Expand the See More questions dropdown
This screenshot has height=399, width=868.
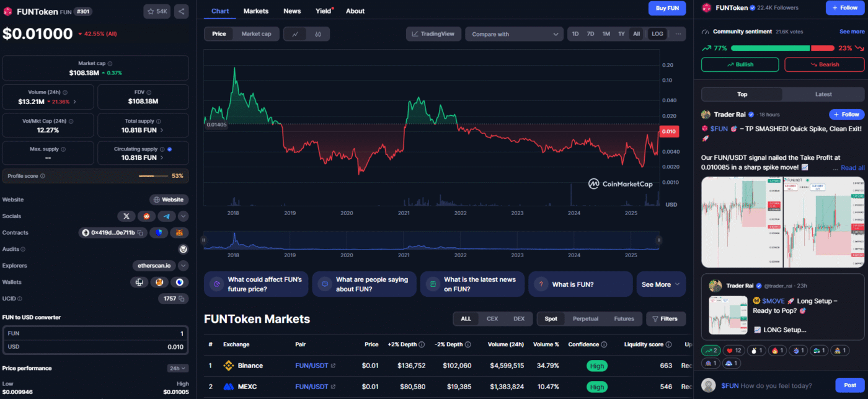coord(661,284)
